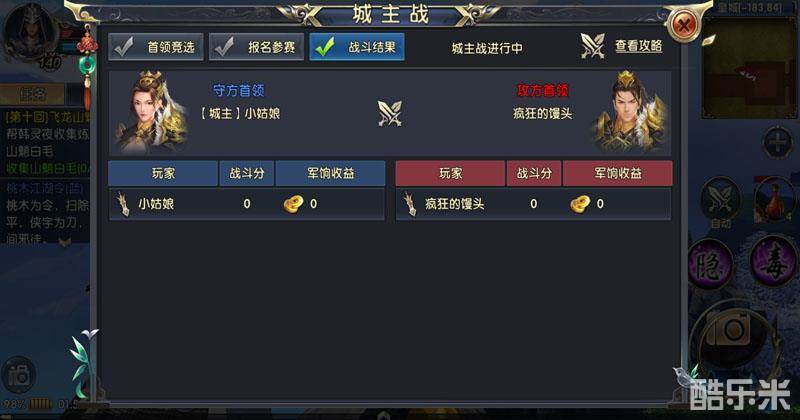Click the gold coin icon in 小姑娘 row

tap(293, 204)
